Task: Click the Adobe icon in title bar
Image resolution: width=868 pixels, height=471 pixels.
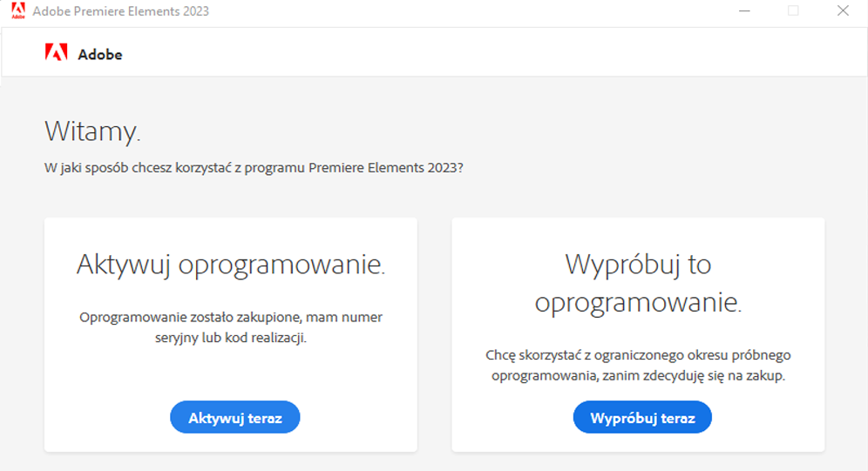Action: click(x=18, y=10)
